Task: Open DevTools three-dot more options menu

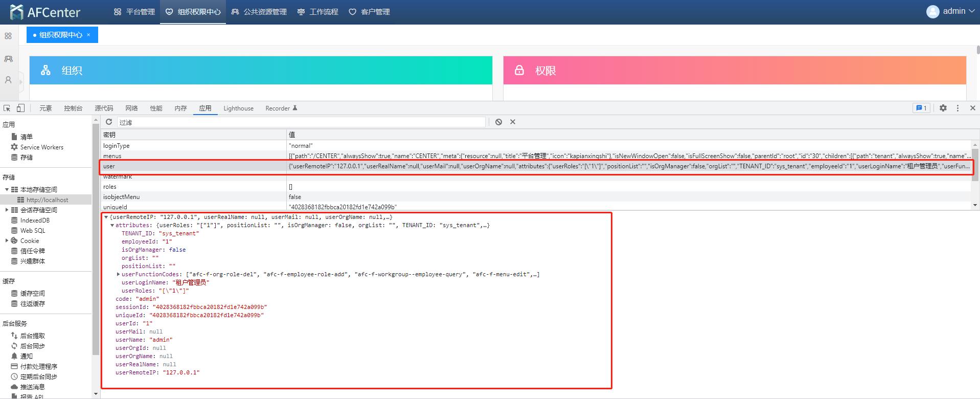Action: tap(958, 108)
